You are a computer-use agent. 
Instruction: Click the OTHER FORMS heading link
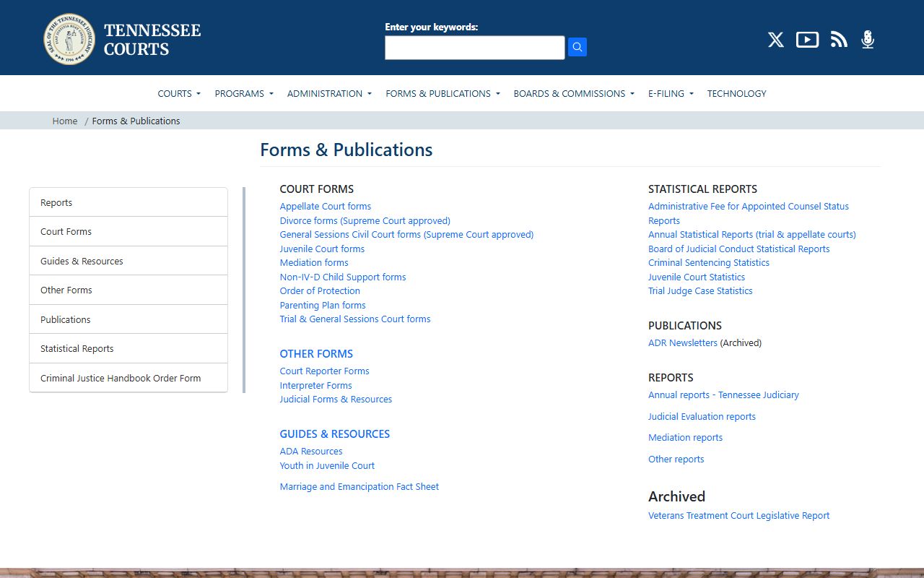(316, 353)
